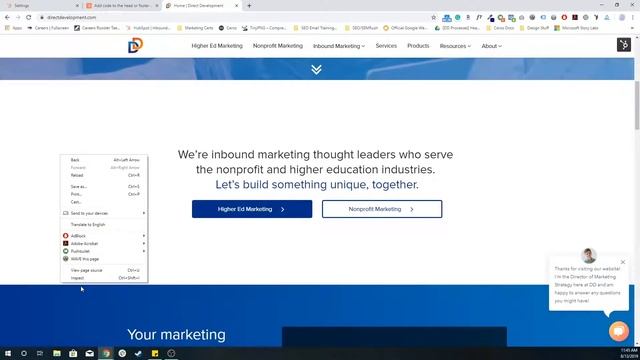Image resolution: width=640 pixels, height=360 pixels.
Task: Select WAVE this page
Action: [x=104, y=259]
